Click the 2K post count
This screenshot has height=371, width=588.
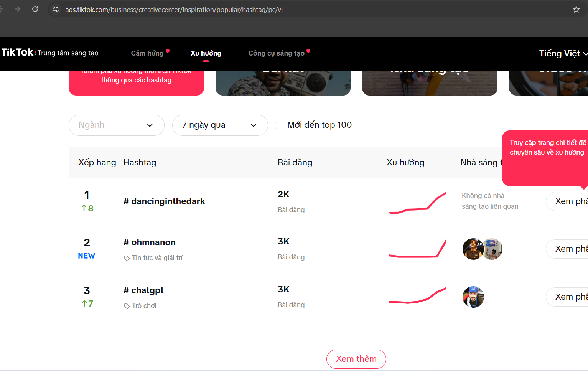coord(283,194)
